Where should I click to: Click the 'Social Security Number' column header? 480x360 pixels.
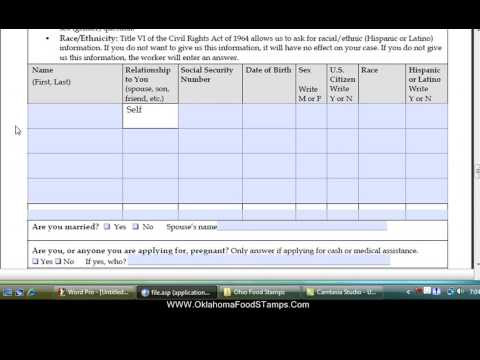click(210, 84)
